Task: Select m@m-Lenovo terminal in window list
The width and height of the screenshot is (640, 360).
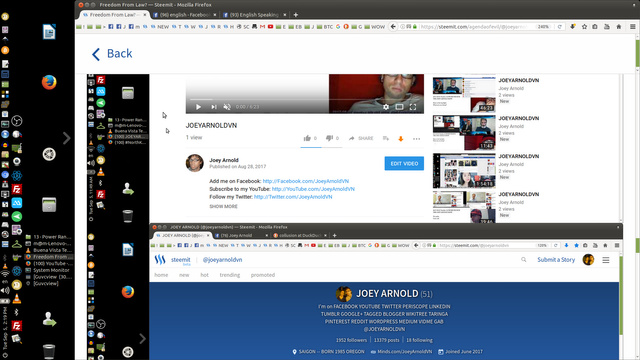Action: pos(48,243)
